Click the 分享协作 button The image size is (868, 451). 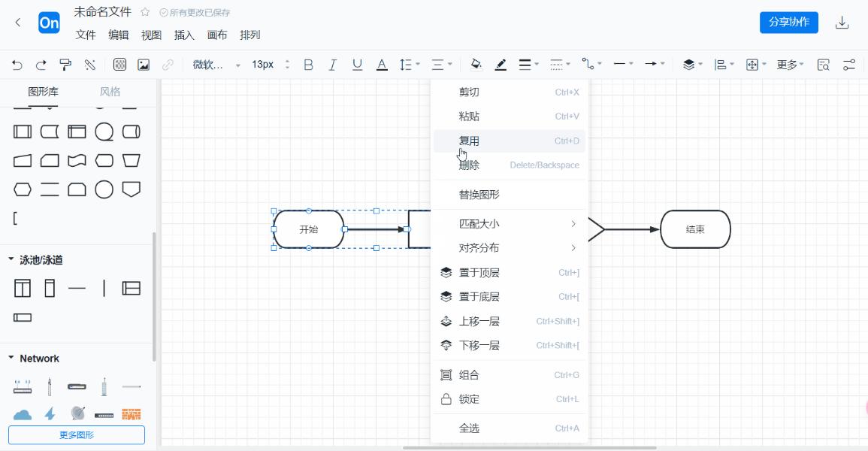pos(788,22)
